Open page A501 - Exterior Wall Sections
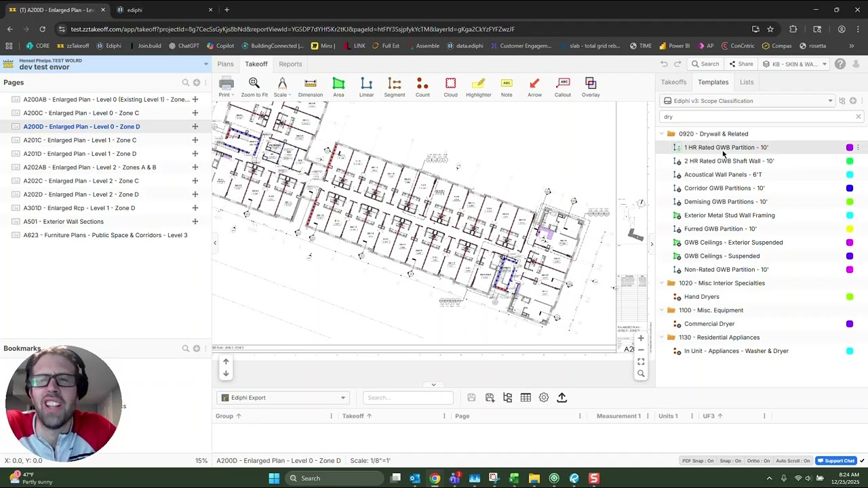The height and width of the screenshot is (488, 868). (64, 222)
